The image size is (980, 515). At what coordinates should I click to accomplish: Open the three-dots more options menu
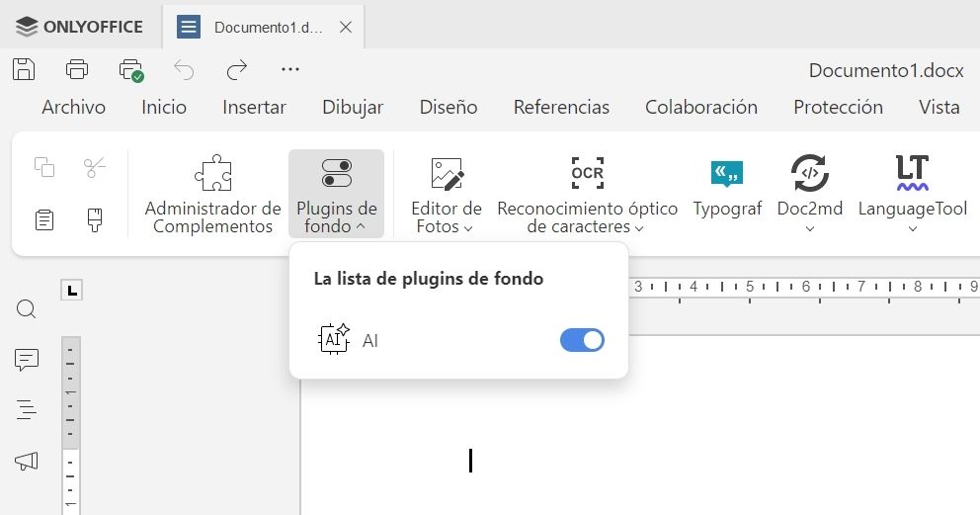point(290,69)
